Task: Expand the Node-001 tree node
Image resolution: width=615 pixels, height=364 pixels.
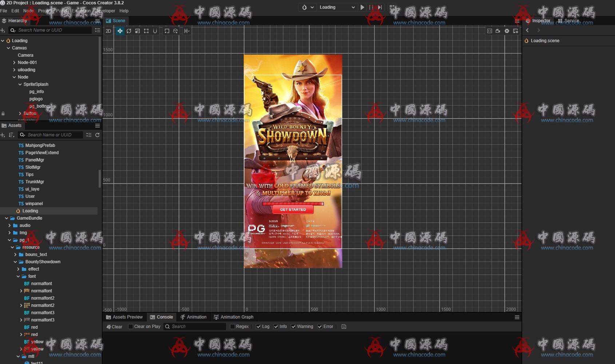Action: tap(14, 63)
